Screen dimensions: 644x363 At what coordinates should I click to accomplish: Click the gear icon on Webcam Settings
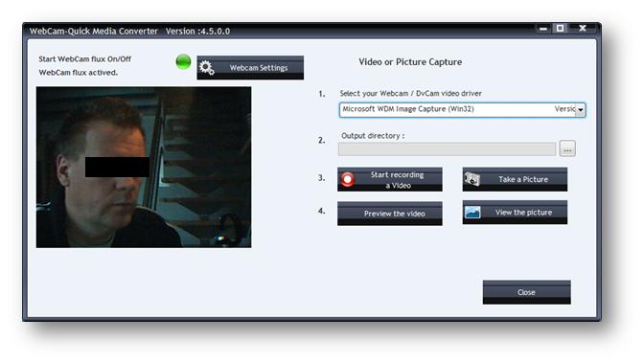pyautogui.click(x=207, y=68)
